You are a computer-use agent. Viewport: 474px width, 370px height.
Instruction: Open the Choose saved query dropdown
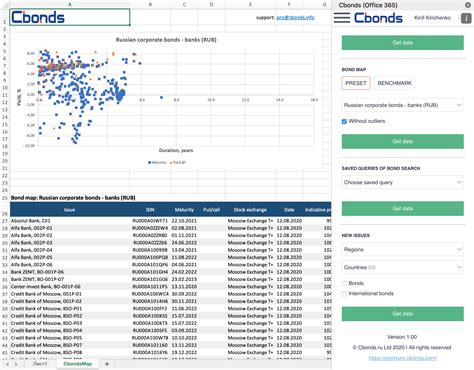pos(403,182)
